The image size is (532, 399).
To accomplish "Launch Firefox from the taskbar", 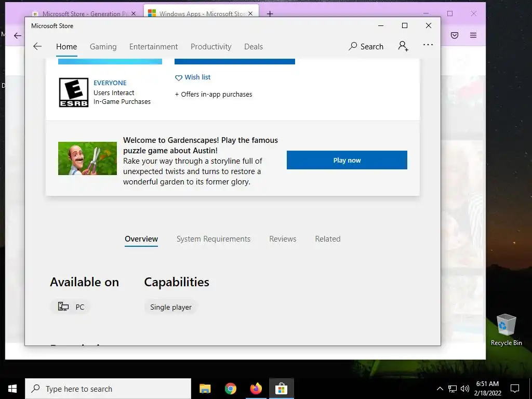I will pos(256,389).
